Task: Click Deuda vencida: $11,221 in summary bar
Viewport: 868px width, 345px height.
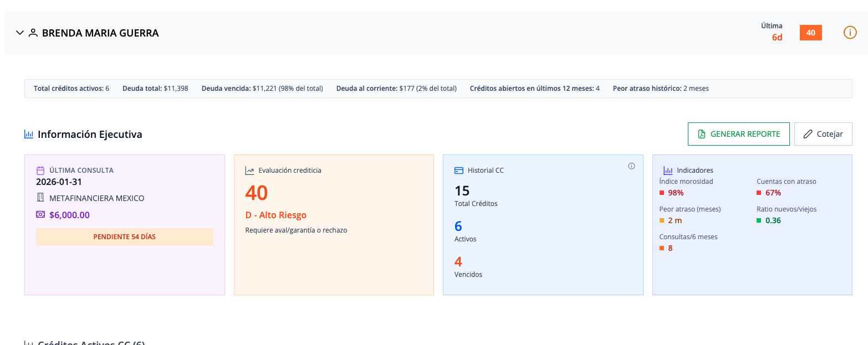Action: point(262,89)
